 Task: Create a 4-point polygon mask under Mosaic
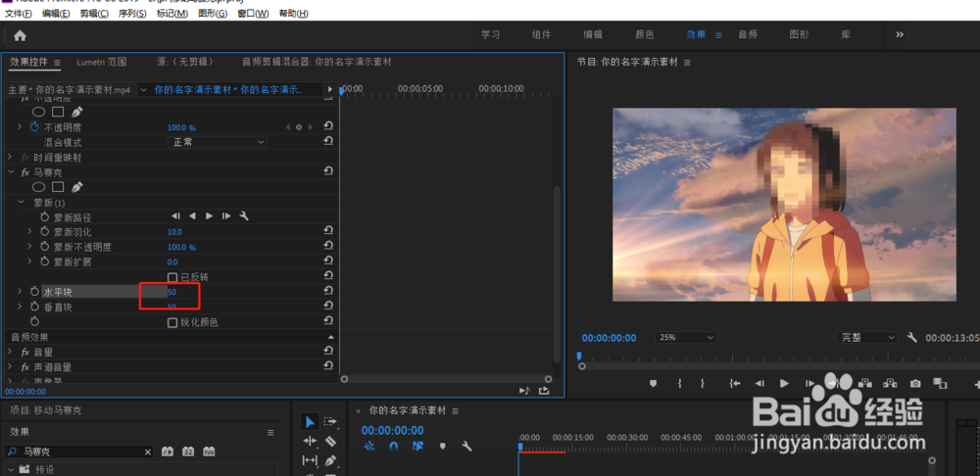(x=58, y=187)
